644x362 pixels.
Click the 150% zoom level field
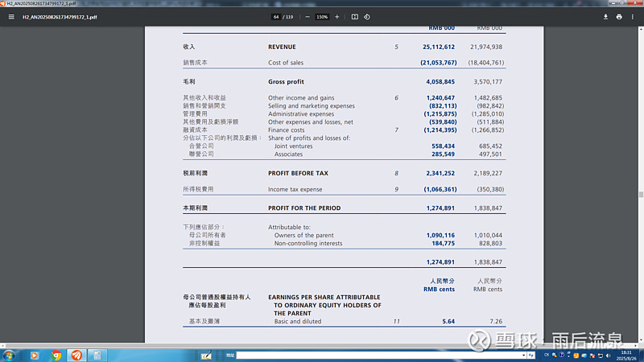[321, 16]
